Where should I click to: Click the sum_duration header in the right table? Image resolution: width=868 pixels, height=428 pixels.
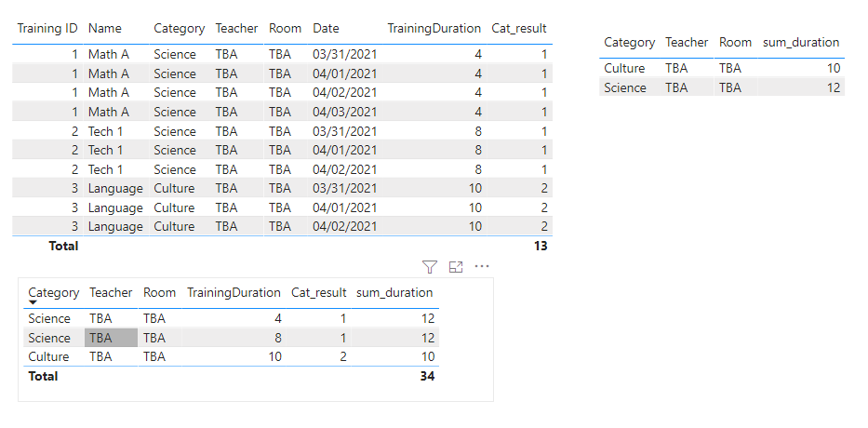pos(801,43)
